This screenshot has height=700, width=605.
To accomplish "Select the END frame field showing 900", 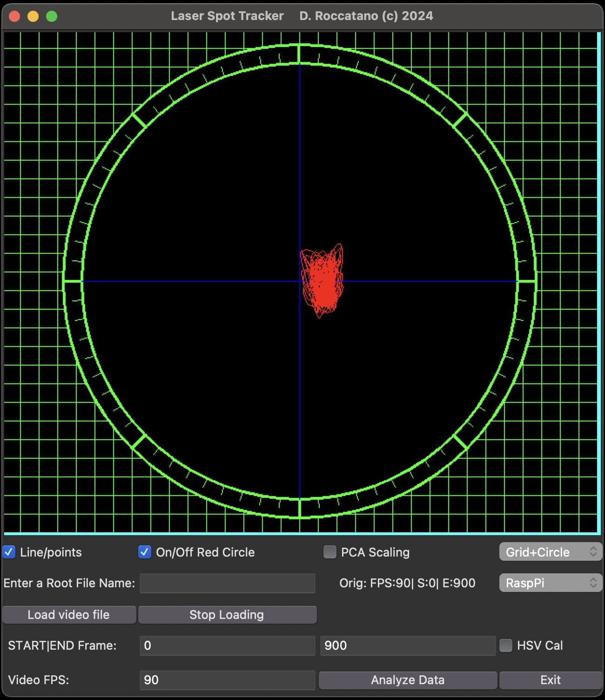I will (407, 646).
